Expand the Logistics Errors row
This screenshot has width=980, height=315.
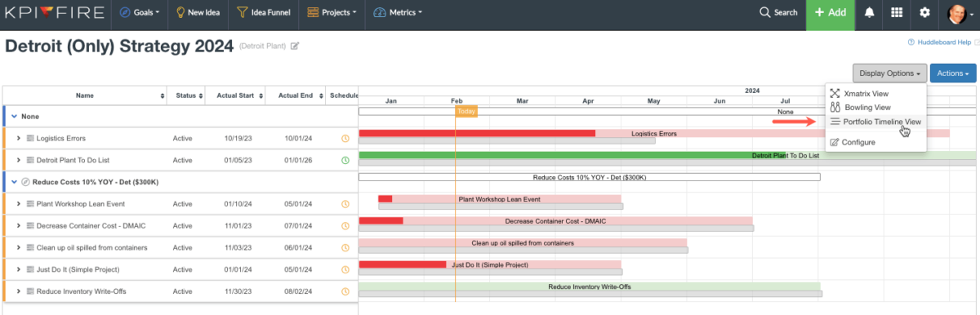18,139
